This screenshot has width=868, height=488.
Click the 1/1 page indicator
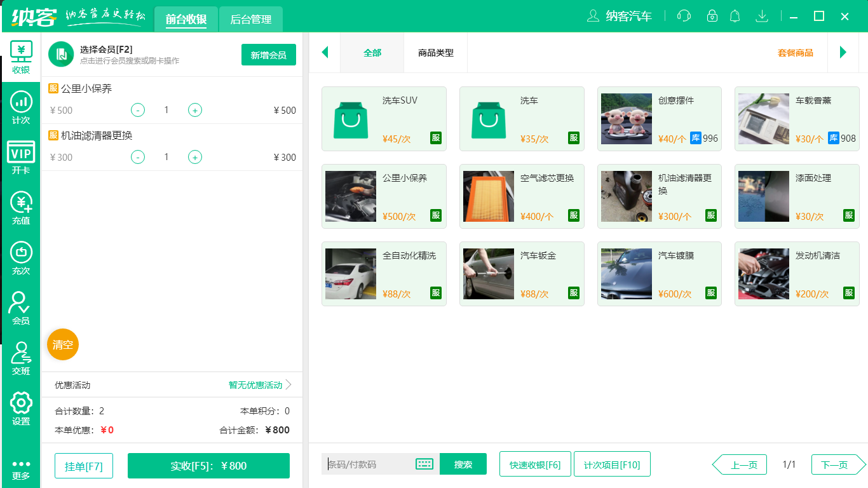[x=789, y=464]
